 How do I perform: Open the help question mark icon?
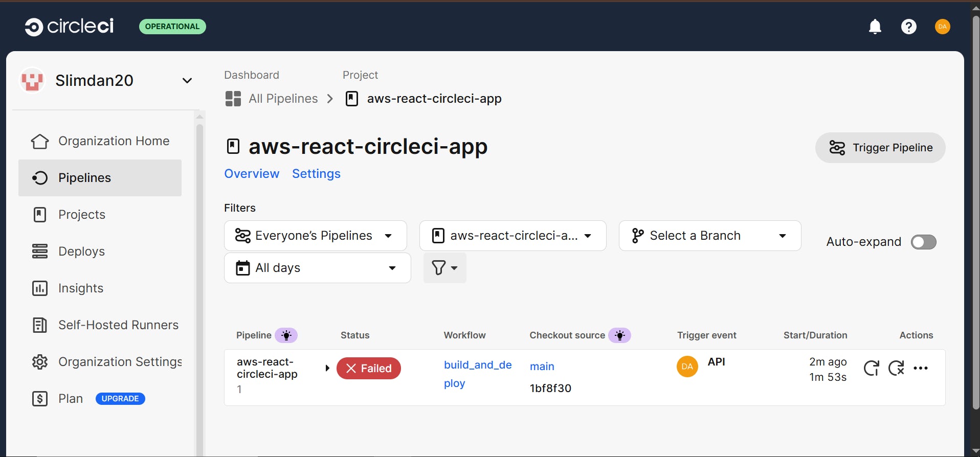pos(909,27)
